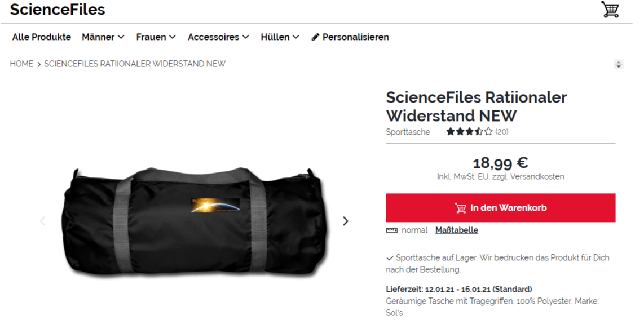Open the Hüllen dropdown menu
The height and width of the screenshot is (320, 644).
click(x=280, y=37)
